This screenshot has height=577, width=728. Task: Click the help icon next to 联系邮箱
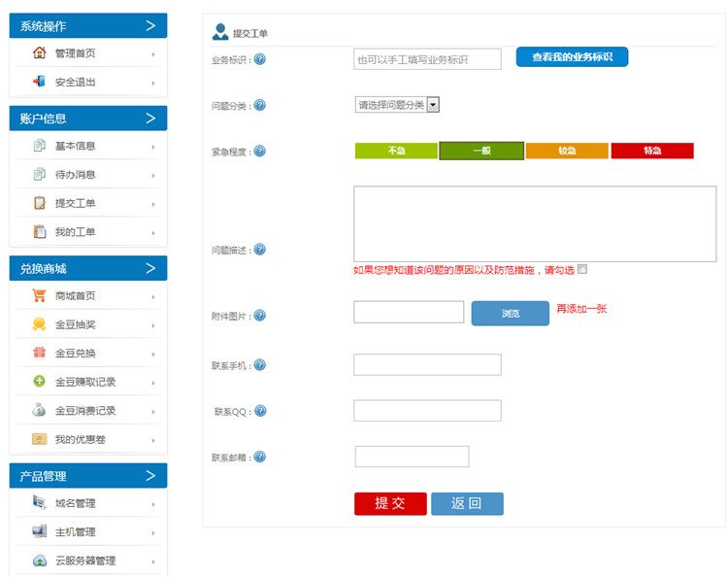click(x=260, y=458)
